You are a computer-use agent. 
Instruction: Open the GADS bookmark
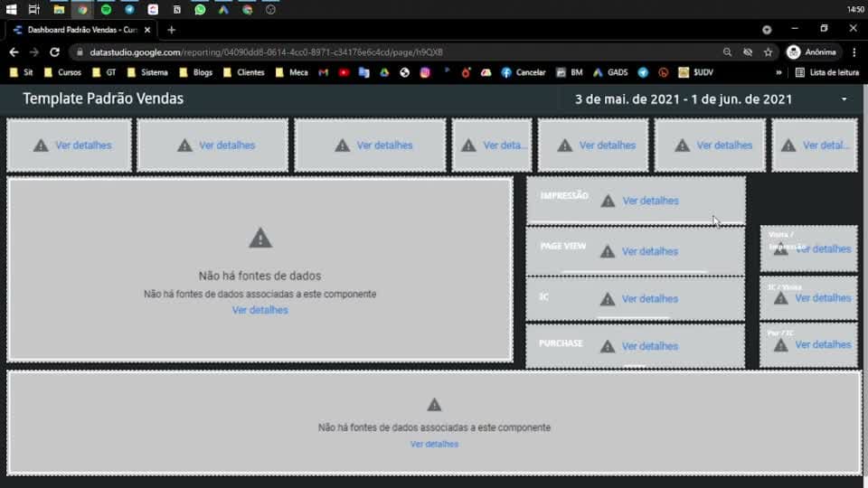[610, 72]
